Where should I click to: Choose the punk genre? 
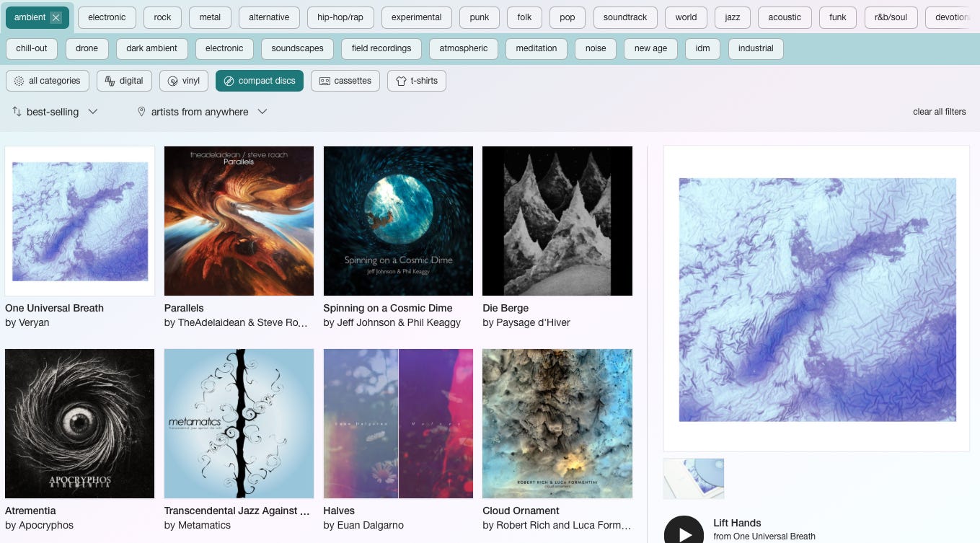[x=480, y=17]
